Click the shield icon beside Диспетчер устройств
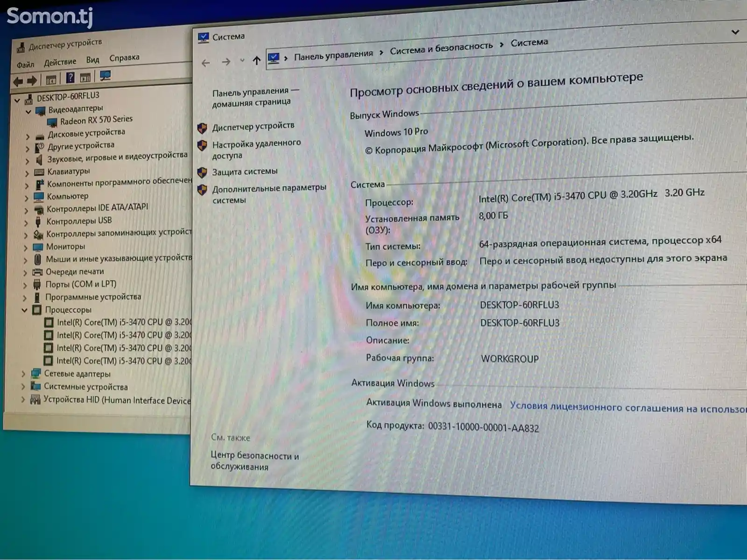This screenshot has height=560, width=747. pyautogui.click(x=202, y=128)
